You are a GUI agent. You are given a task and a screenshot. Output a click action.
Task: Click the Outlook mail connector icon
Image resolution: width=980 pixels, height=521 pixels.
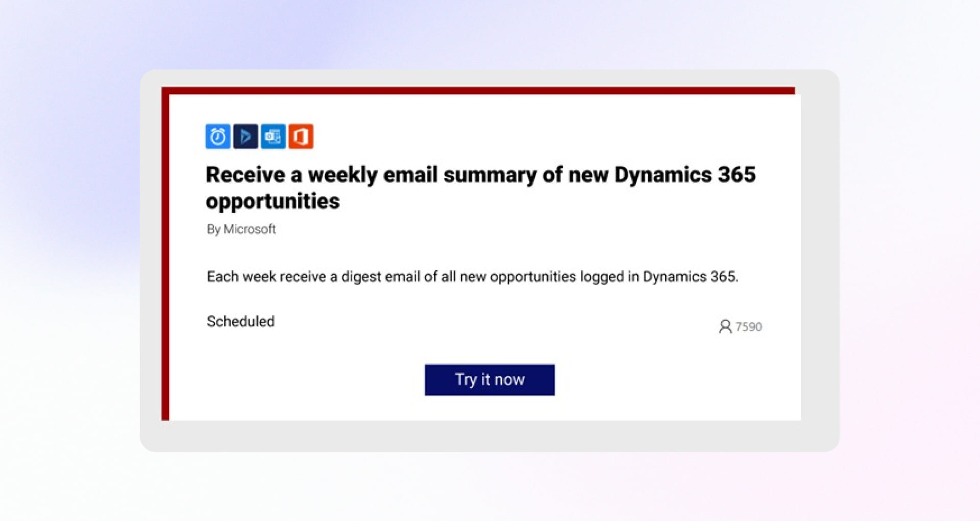(x=273, y=136)
